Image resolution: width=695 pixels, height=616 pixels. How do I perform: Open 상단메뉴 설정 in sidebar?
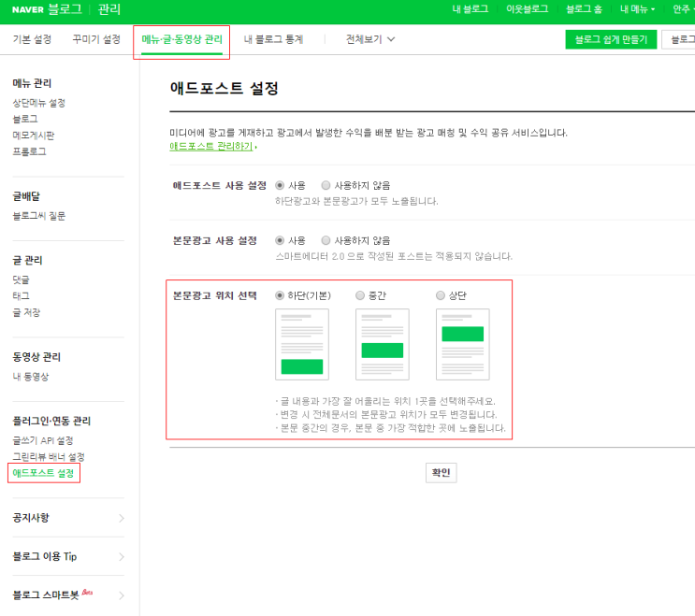pyautogui.click(x=39, y=103)
